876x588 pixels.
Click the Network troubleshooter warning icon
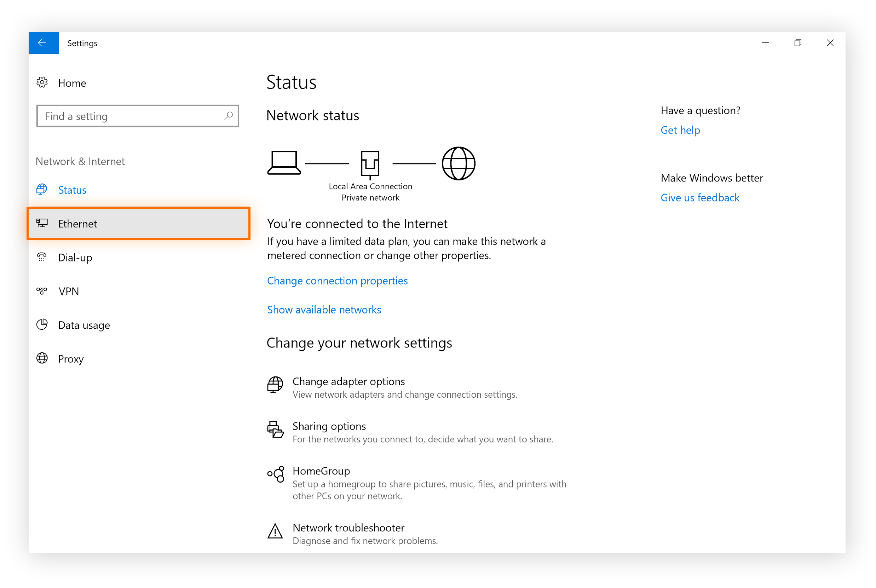tap(275, 532)
